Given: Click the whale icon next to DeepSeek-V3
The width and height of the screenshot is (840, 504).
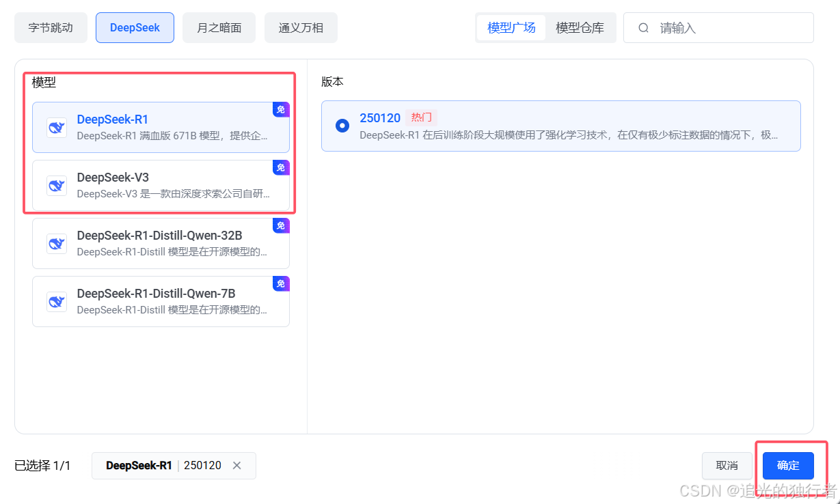Looking at the screenshot, I should coord(56,185).
